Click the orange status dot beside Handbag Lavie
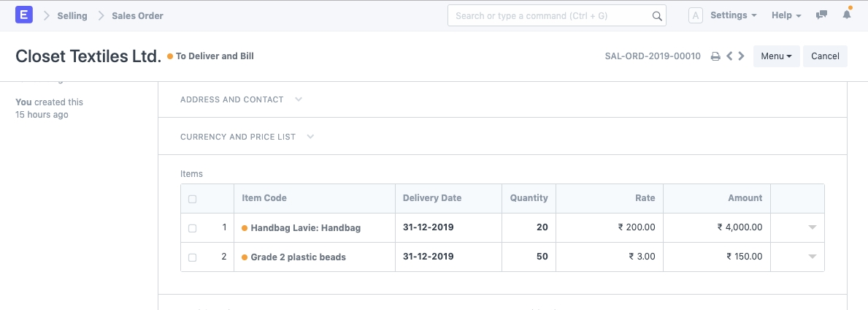Image resolution: width=868 pixels, height=310 pixels. click(x=245, y=228)
